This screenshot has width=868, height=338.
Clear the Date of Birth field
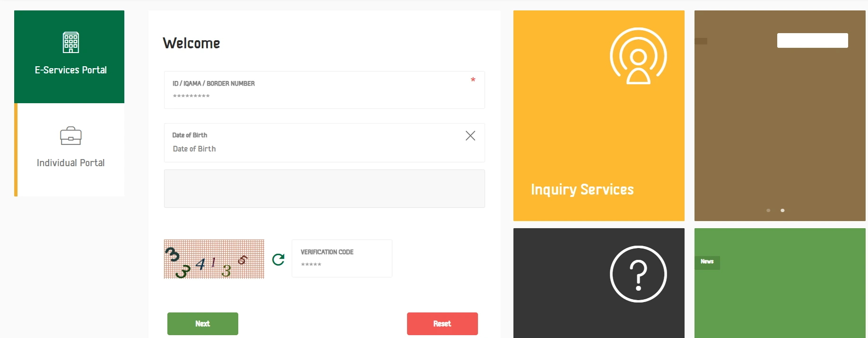coord(470,136)
